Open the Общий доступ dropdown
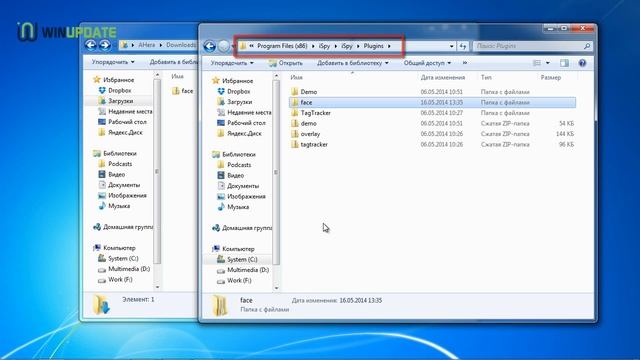 pos(427,63)
